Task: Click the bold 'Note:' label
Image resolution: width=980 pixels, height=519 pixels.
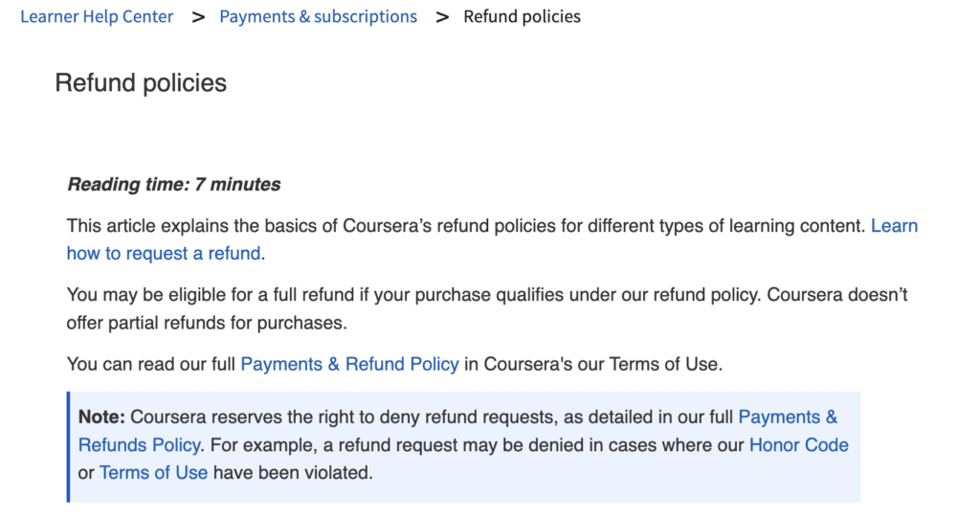Action: (101, 417)
